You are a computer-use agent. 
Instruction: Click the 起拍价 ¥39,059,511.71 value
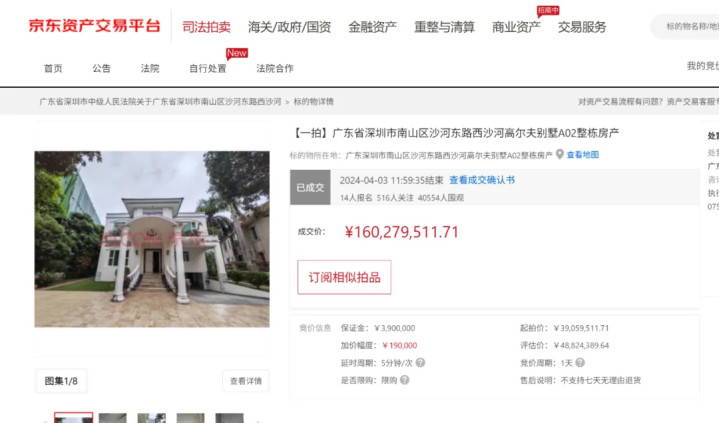pyautogui.click(x=581, y=328)
